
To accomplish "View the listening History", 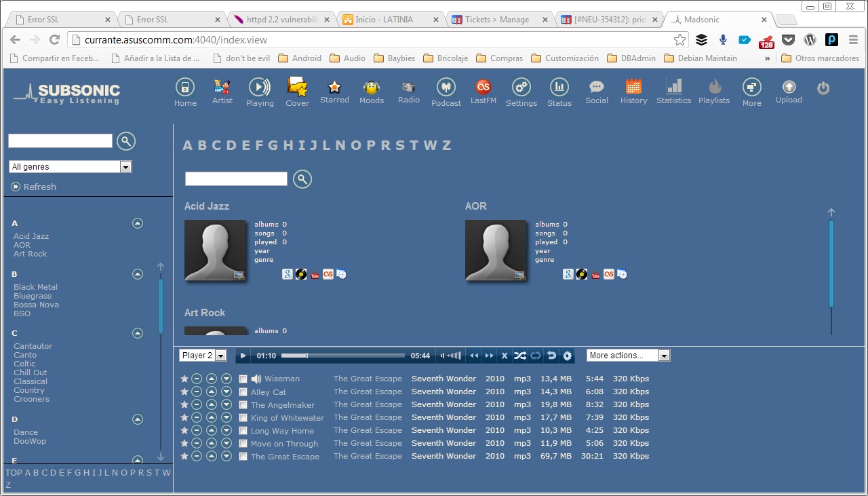I will (x=633, y=92).
